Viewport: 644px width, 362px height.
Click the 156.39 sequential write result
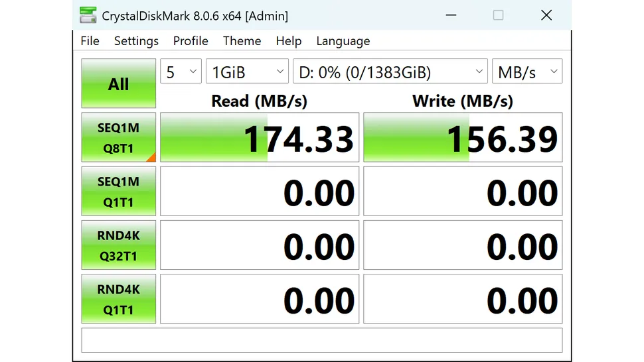click(x=463, y=137)
